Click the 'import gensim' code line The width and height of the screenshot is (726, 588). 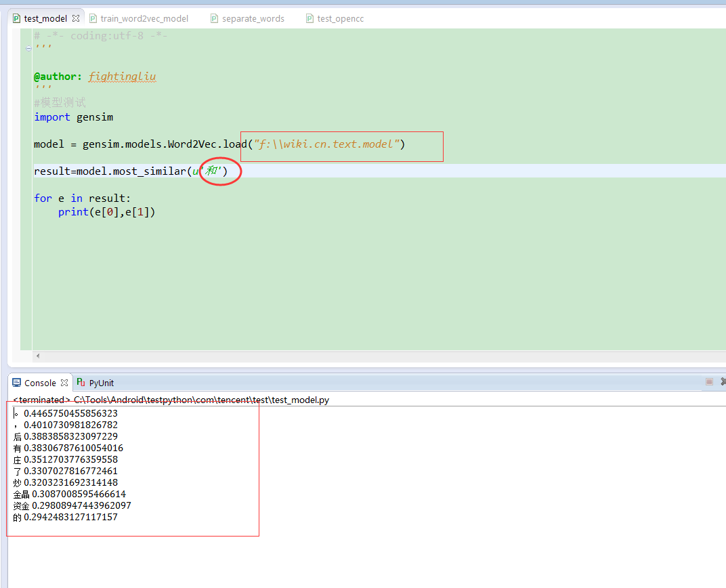(73, 117)
